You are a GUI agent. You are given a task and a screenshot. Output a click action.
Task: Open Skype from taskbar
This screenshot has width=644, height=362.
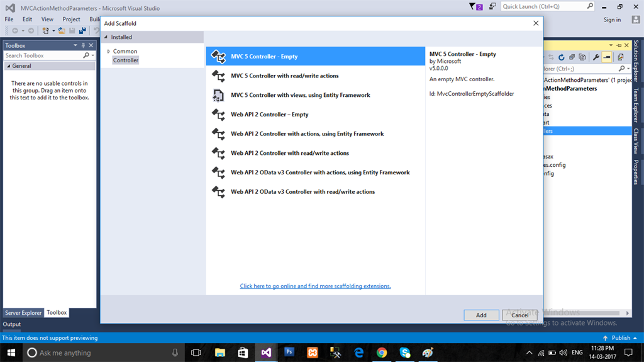(x=405, y=353)
